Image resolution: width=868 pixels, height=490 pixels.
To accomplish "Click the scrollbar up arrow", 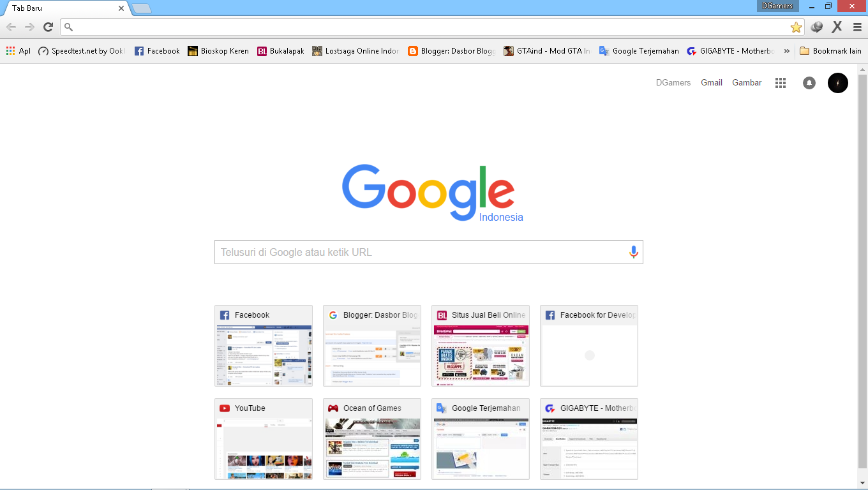I will [862, 68].
